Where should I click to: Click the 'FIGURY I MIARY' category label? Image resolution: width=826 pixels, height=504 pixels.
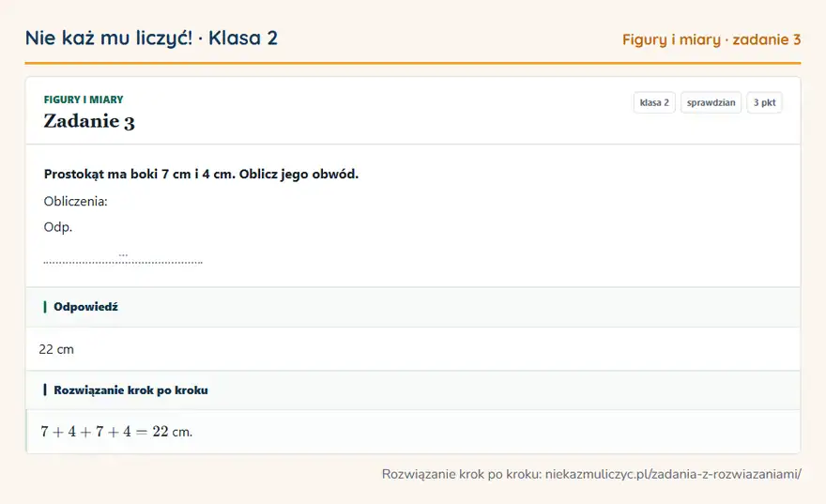point(84,99)
